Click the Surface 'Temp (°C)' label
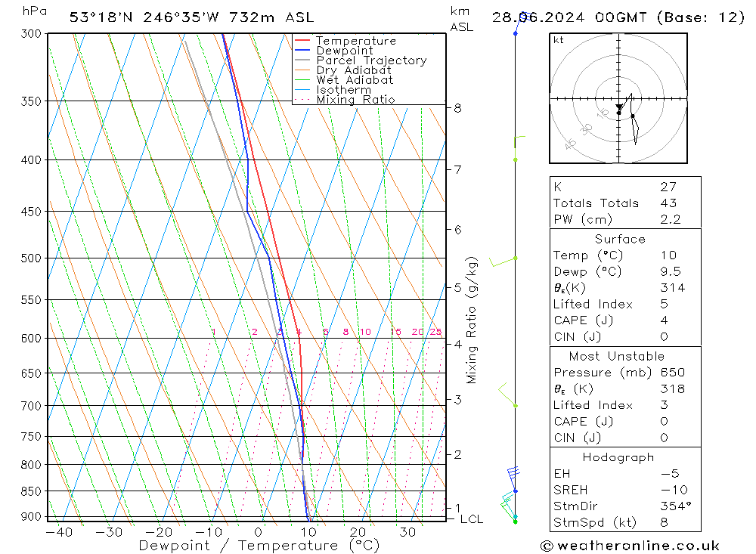This screenshot has height=554, width=756. click(588, 255)
